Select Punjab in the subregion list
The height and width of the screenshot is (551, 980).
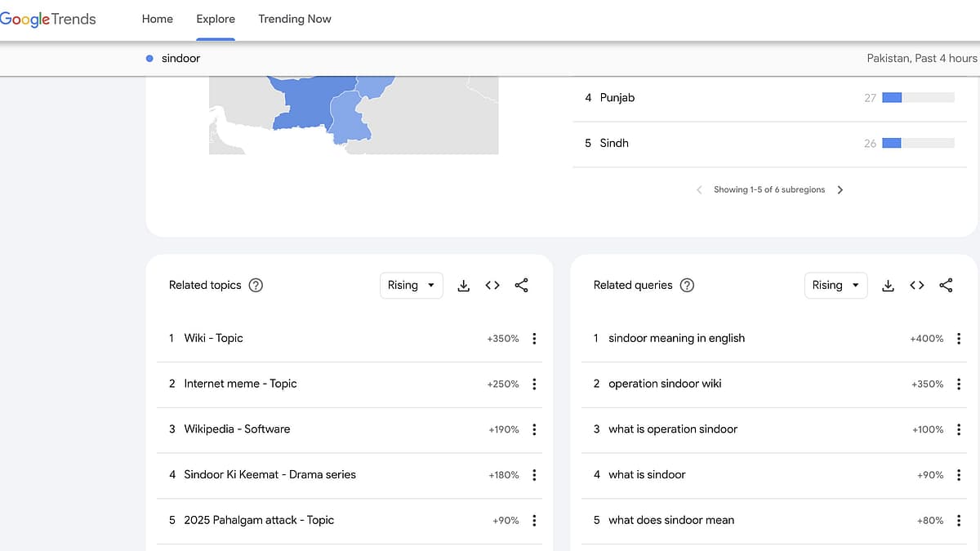(617, 97)
